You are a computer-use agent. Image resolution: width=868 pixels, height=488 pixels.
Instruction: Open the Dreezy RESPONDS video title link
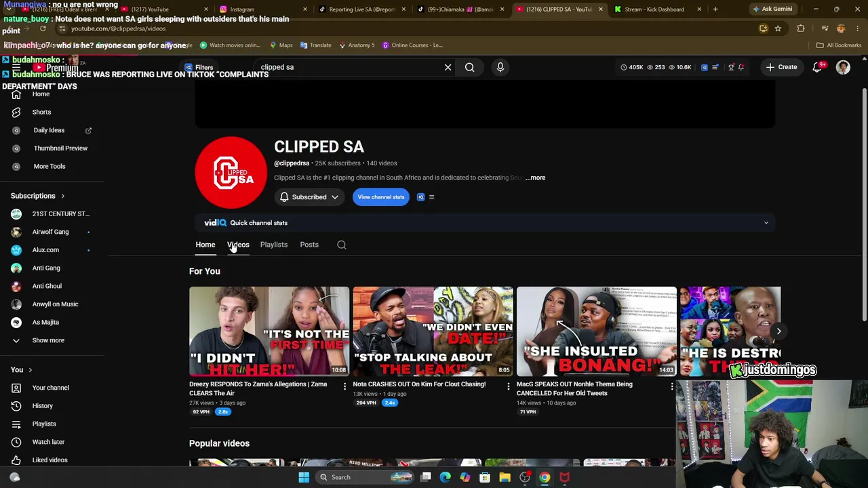[258, 388]
